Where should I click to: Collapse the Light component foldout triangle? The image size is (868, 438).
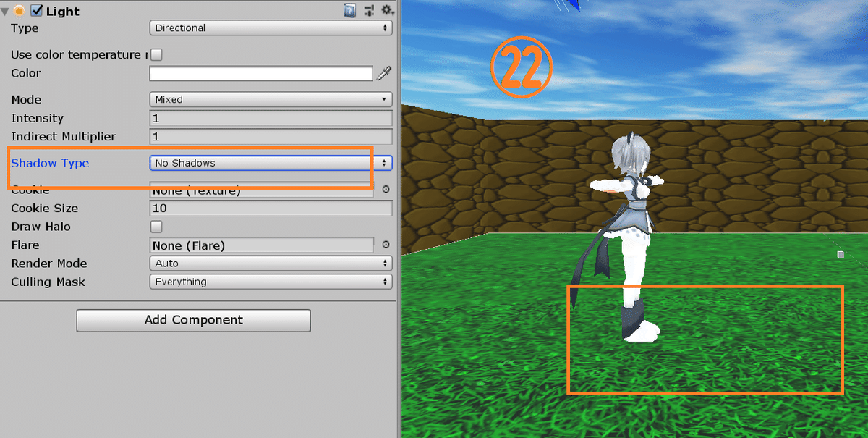pyautogui.click(x=6, y=11)
